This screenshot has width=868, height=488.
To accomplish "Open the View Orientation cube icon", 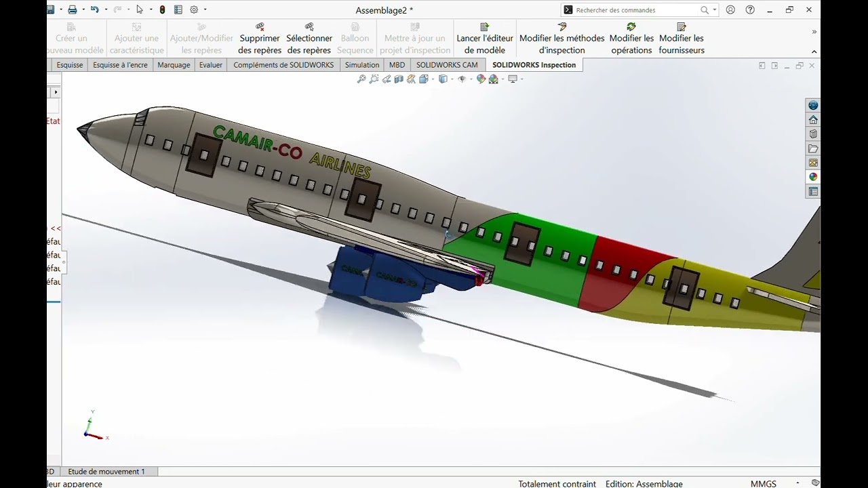I will [x=424, y=79].
